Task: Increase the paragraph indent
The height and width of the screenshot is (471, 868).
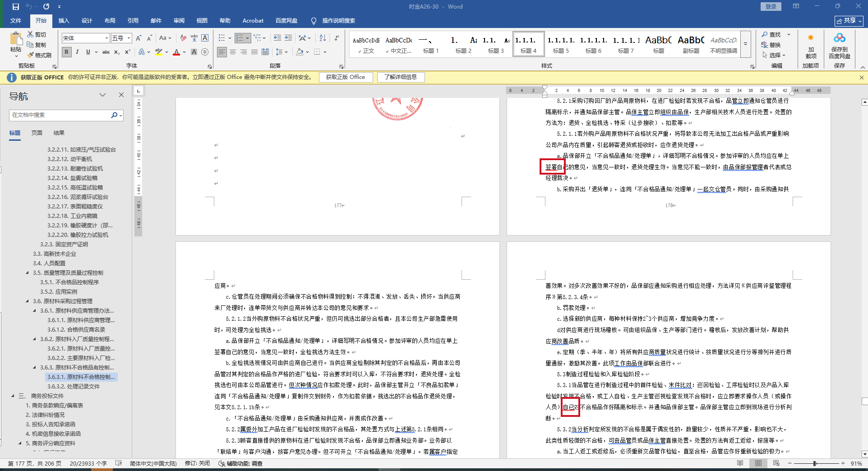Action: [x=288, y=38]
